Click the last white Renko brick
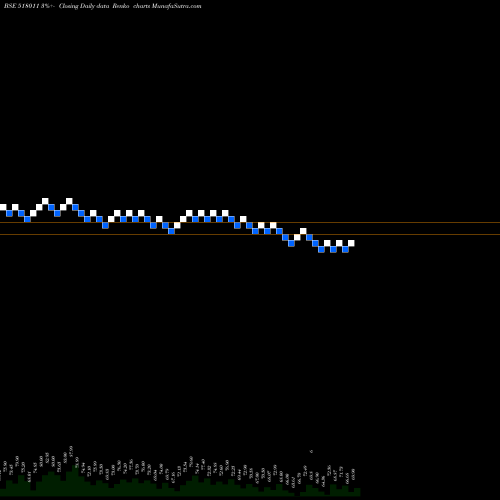The image size is (500, 500). point(351,243)
